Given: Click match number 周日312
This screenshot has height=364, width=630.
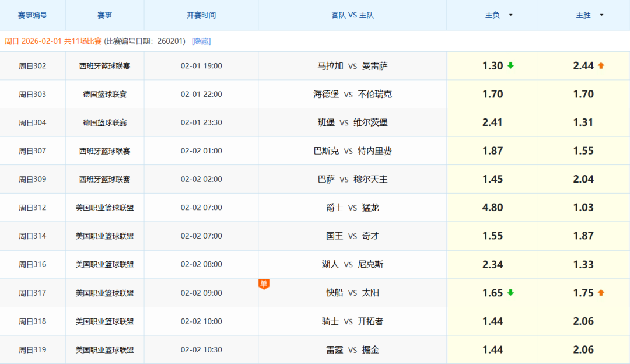Looking at the screenshot, I should pyautogui.click(x=33, y=208).
